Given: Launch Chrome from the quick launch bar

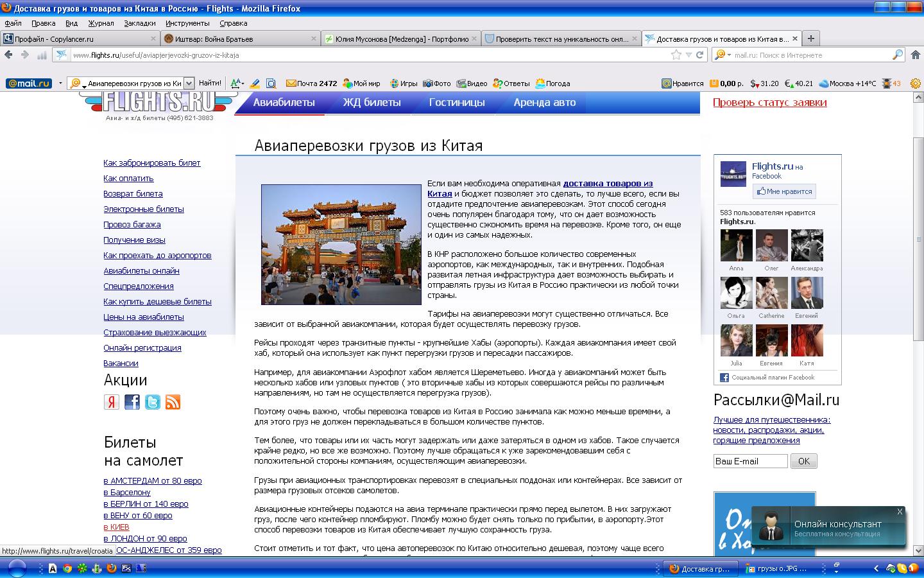Looking at the screenshot, I should [x=67, y=568].
